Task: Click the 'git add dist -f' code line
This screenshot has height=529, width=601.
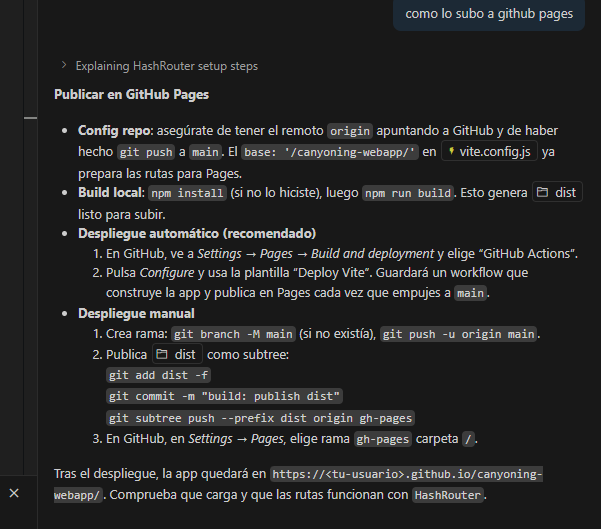Action: [160, 375]
